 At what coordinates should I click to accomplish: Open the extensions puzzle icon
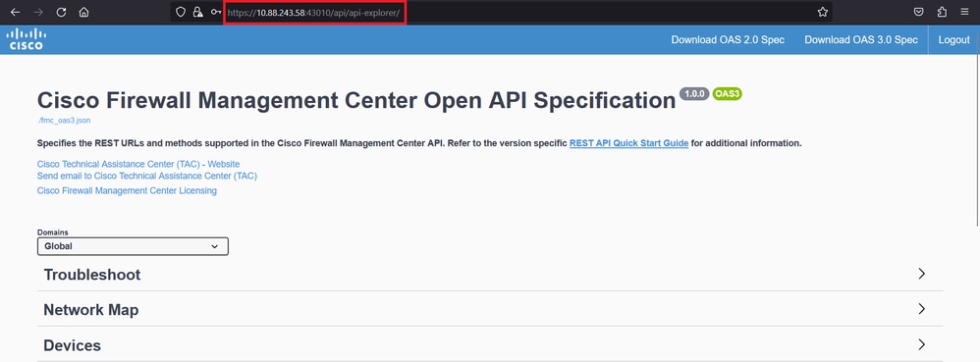tap(942, 12)
